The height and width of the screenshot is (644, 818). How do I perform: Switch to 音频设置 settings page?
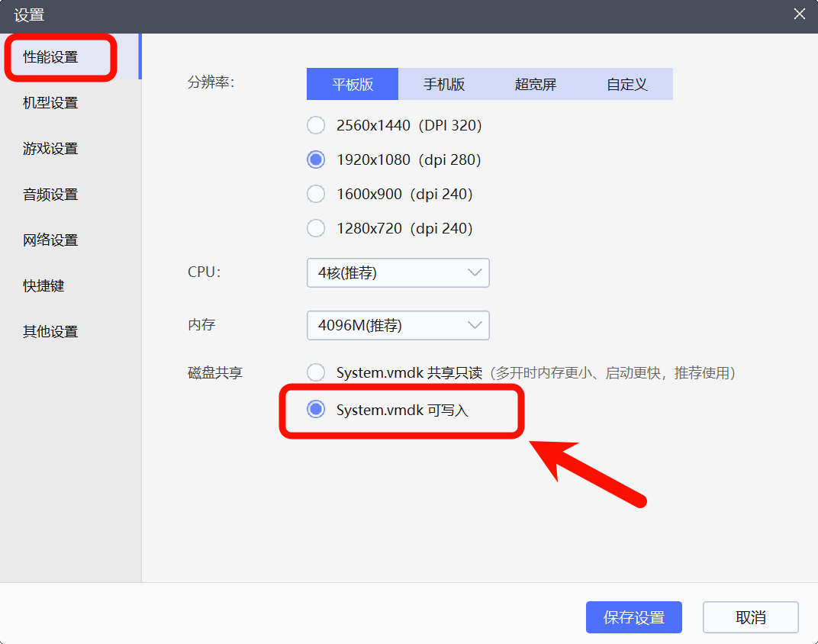50,195
